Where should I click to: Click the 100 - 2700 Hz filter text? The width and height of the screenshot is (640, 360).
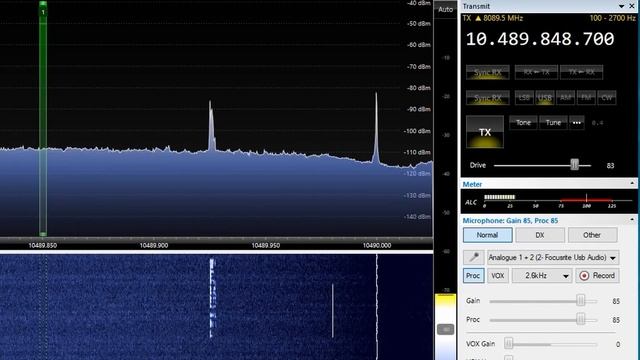tap(612, 18)
